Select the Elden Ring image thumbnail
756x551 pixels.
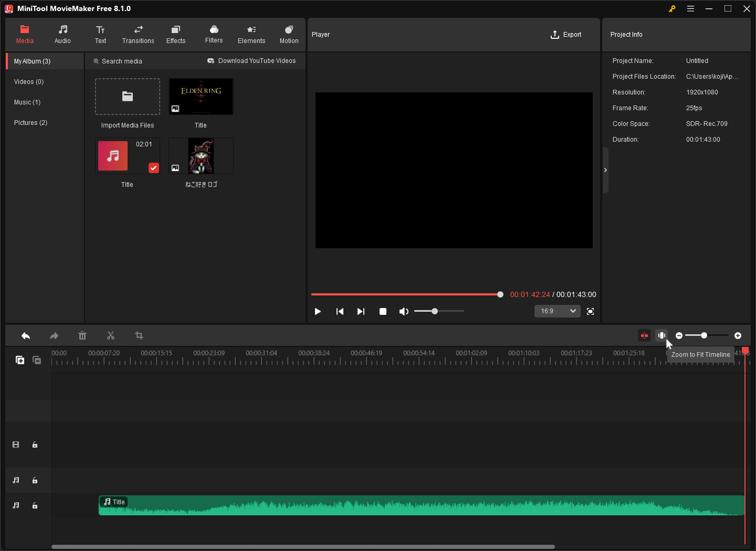point(201,97)
